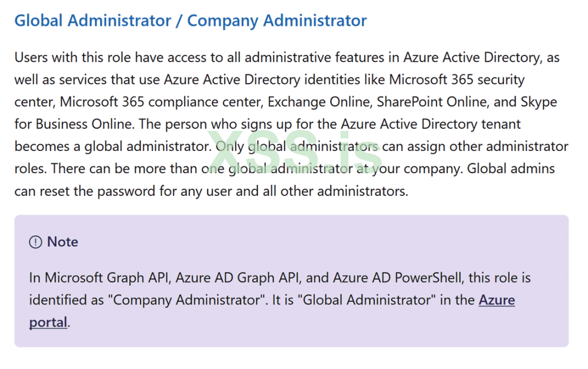Click the Global Administrator / Company Administrator heading
Viewport: 588px width, 369px height.
pos(190,21)
